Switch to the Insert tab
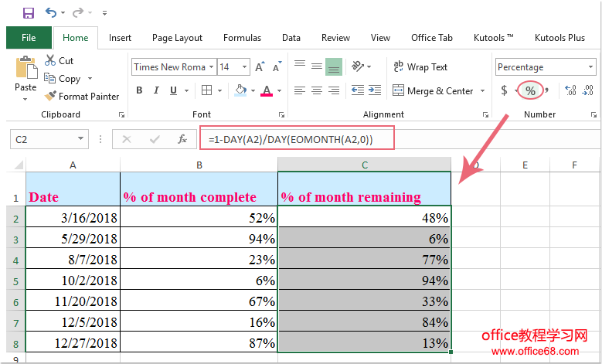 pyautogui.click(x=120, y=38)
